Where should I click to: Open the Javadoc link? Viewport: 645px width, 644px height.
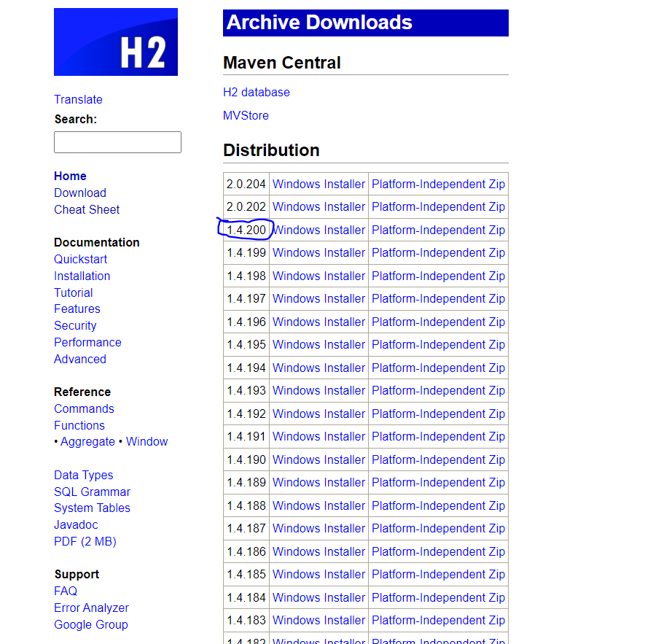[x=76, y=525]
